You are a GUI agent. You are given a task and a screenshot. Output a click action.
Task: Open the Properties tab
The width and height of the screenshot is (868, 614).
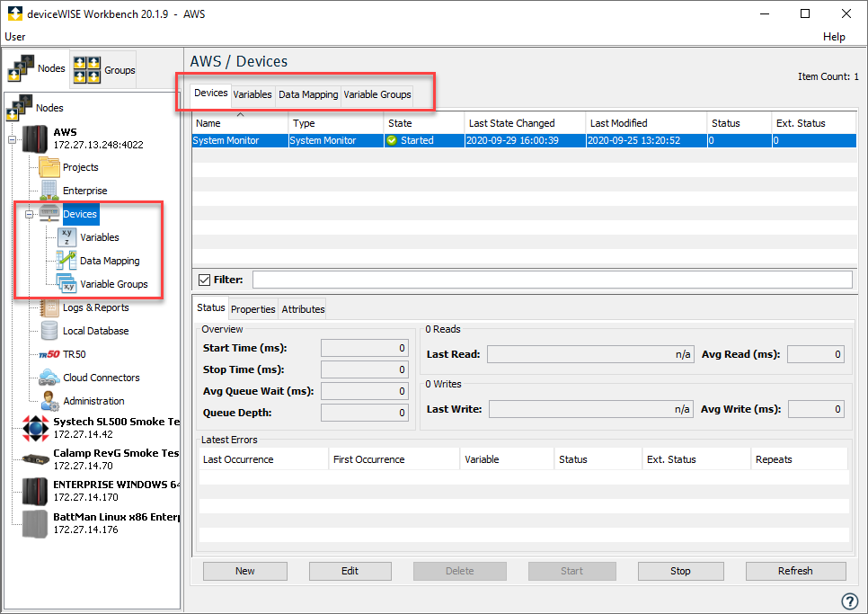click(x=252, y=309)
